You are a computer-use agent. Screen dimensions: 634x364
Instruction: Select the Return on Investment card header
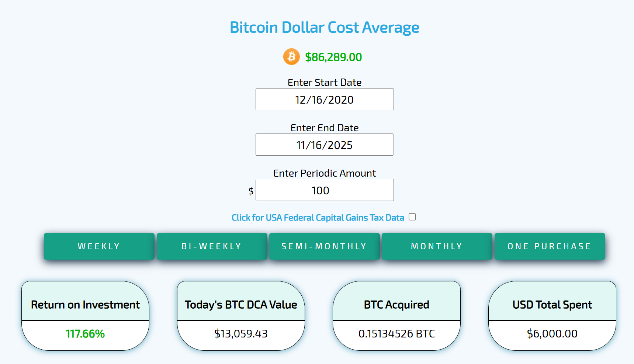pos(85,305)
